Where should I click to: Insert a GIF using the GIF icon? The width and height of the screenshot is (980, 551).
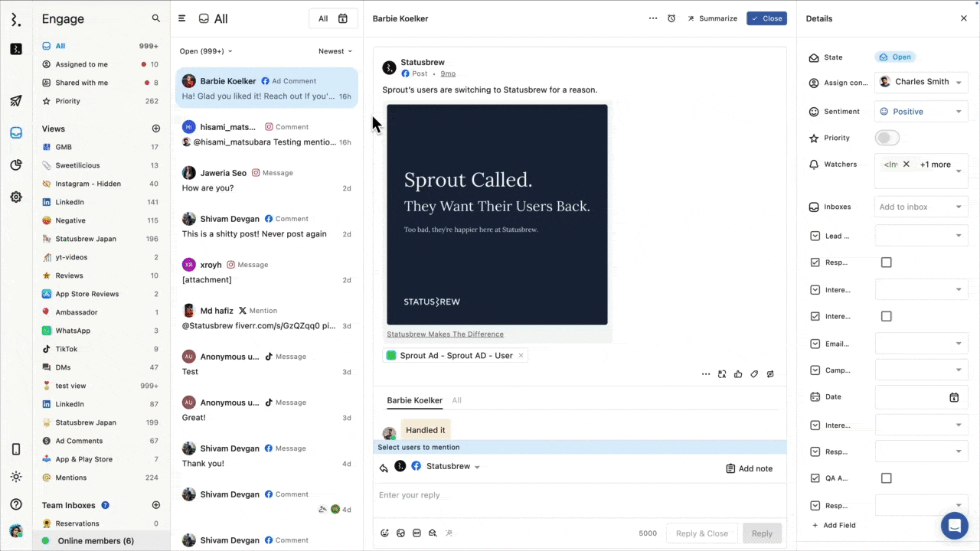click(x=416, y=533)
